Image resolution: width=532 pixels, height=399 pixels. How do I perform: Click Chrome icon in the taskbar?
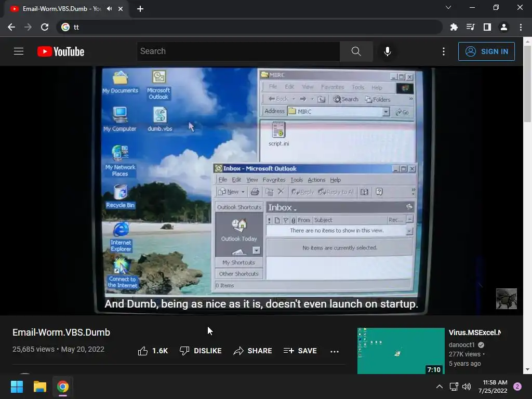pos(63,387)
